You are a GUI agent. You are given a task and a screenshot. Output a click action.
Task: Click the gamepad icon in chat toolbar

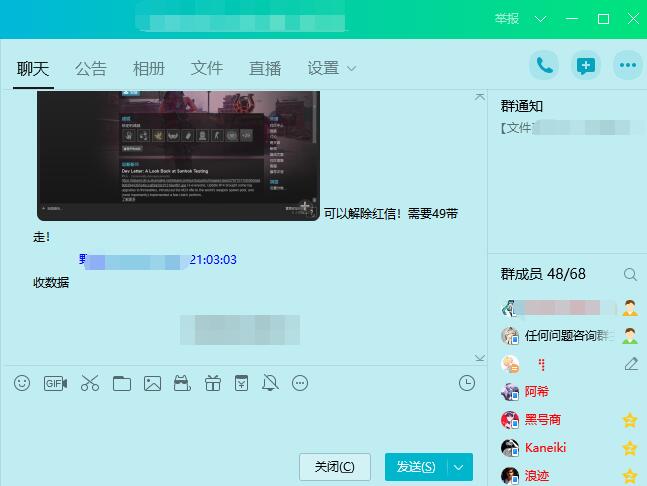[x=182, y=383]
